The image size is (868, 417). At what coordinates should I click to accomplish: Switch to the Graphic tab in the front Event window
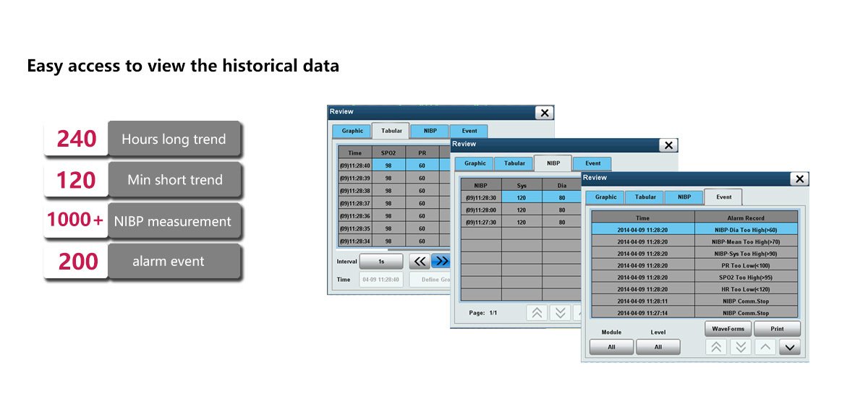coord(605,197)
